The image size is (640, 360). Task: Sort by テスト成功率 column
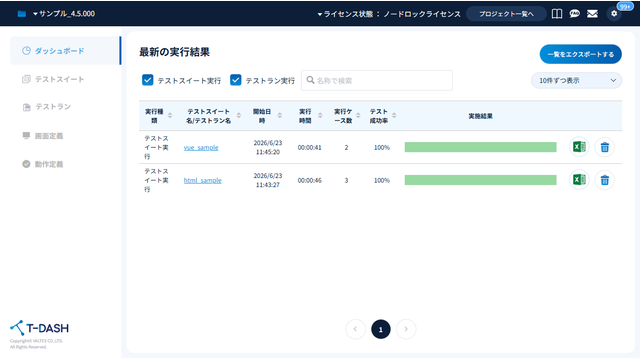(394, 116)
